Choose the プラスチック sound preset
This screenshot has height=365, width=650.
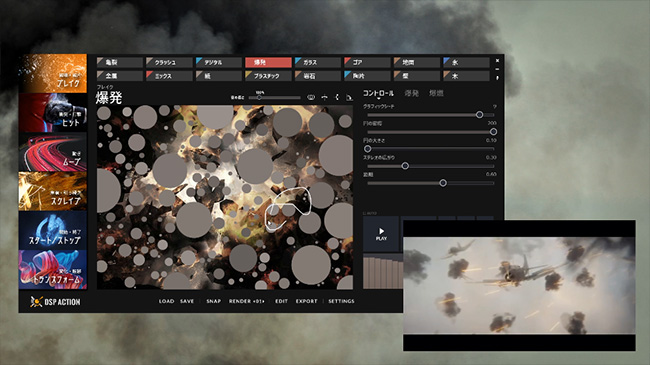[x=268, y=76]
